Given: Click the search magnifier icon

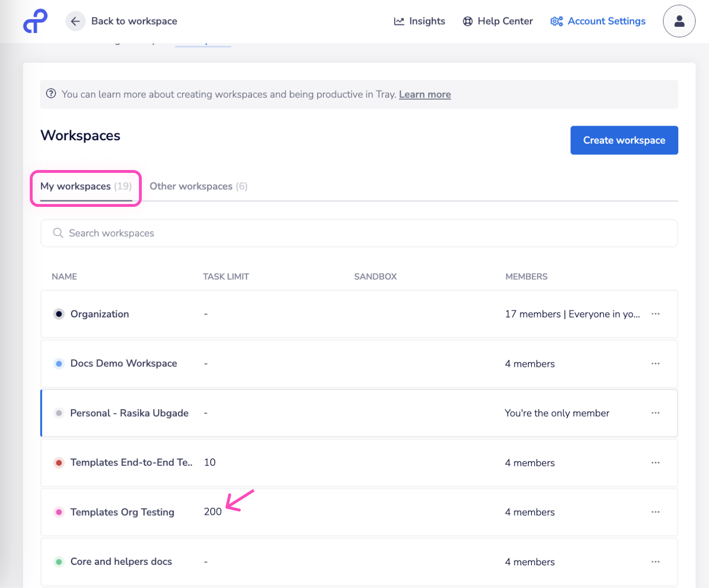Looking at the screenshot, I should point(58,233).
